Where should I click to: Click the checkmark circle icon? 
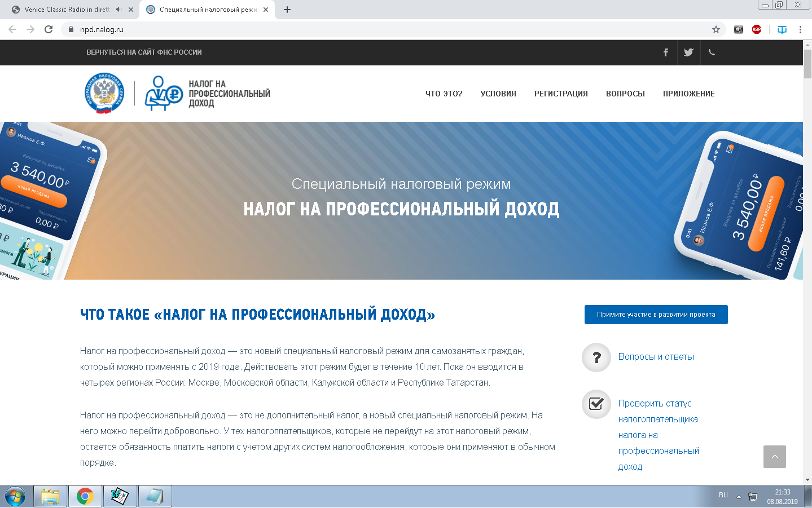pos(596,404)
